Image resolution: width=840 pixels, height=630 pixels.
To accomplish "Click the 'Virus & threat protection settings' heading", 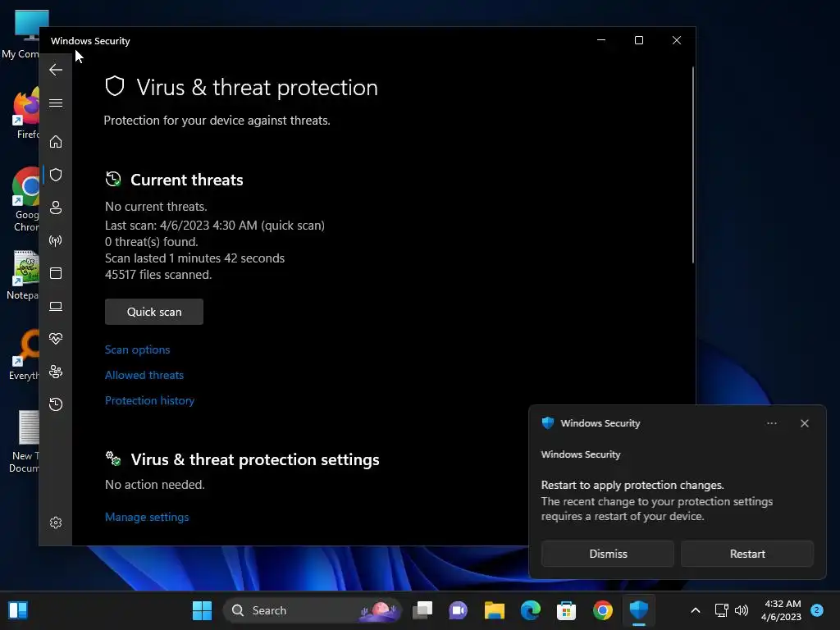I will coord(255,459).
